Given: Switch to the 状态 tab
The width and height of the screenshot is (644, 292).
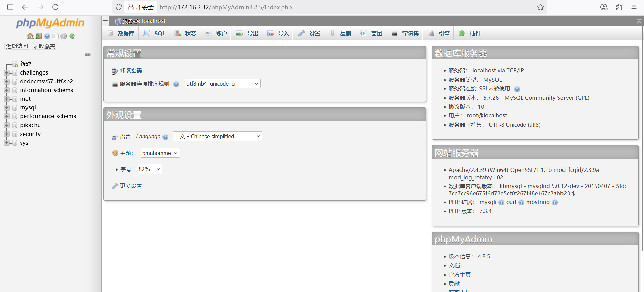Looking at the screenshot, I should click(x=185, y=33).
